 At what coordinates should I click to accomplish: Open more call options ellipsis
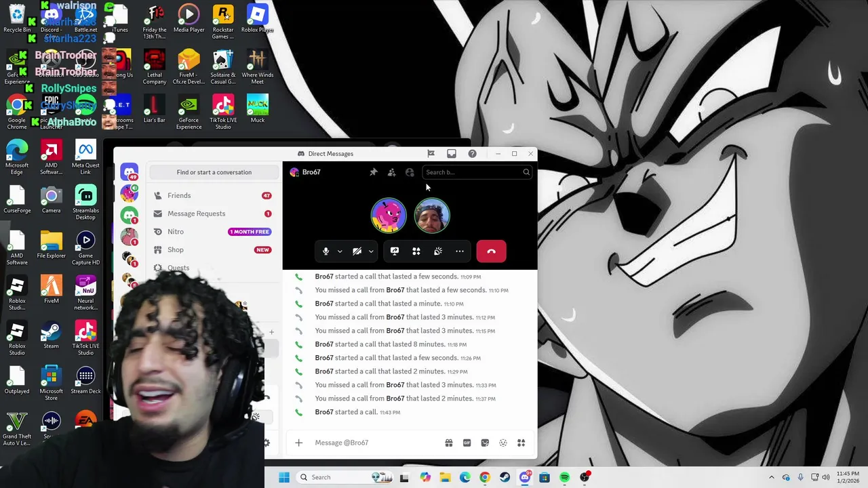(460, 251)
